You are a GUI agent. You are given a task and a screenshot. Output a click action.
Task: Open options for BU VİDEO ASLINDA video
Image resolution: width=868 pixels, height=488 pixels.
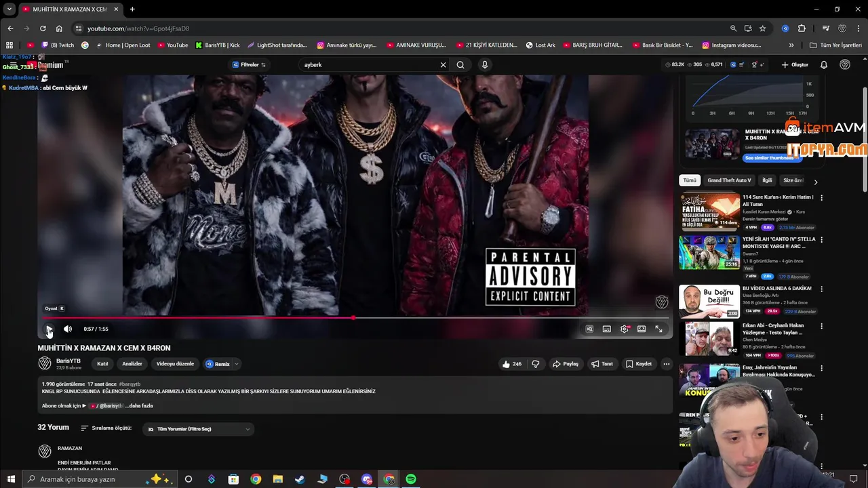click(x=821, y=289)
